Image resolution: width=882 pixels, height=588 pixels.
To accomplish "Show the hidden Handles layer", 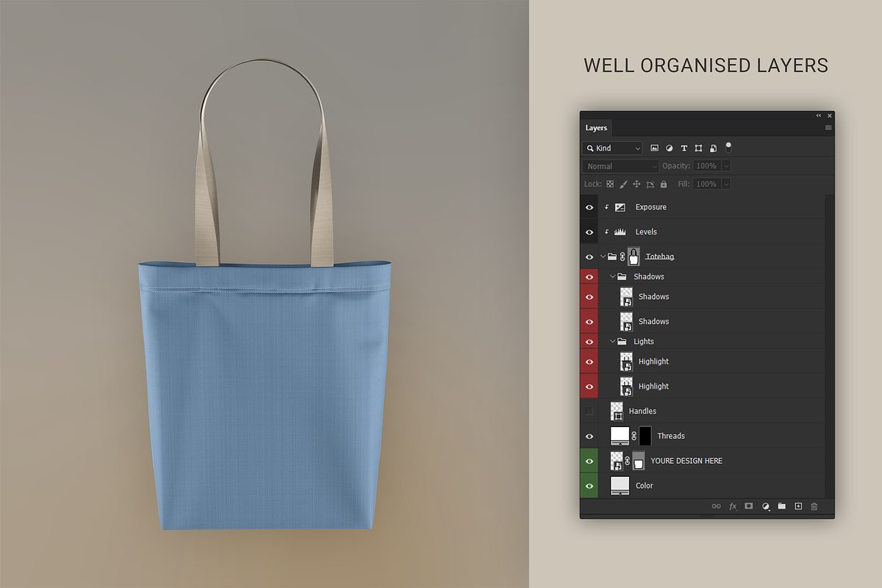I will [589, 411].
